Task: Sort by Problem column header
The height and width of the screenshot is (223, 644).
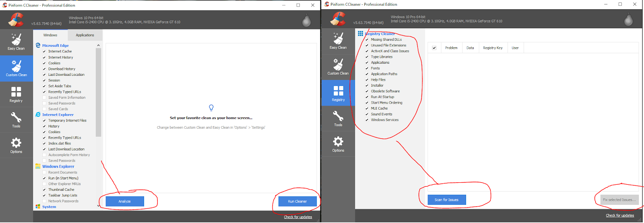Action: (x=451, y=48)
